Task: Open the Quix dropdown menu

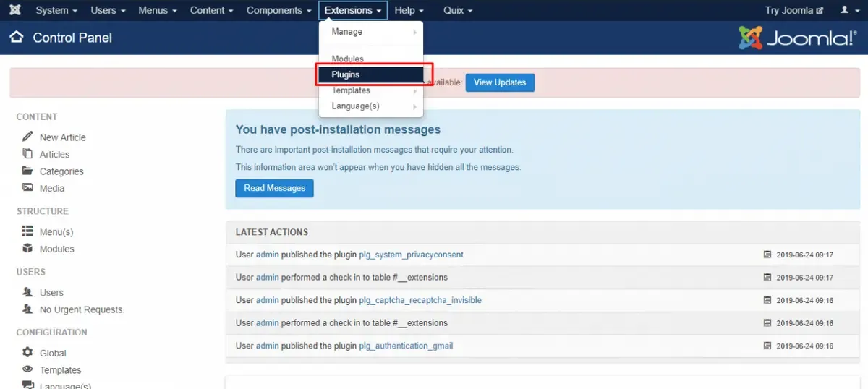Action: click(x=458, y=10)
